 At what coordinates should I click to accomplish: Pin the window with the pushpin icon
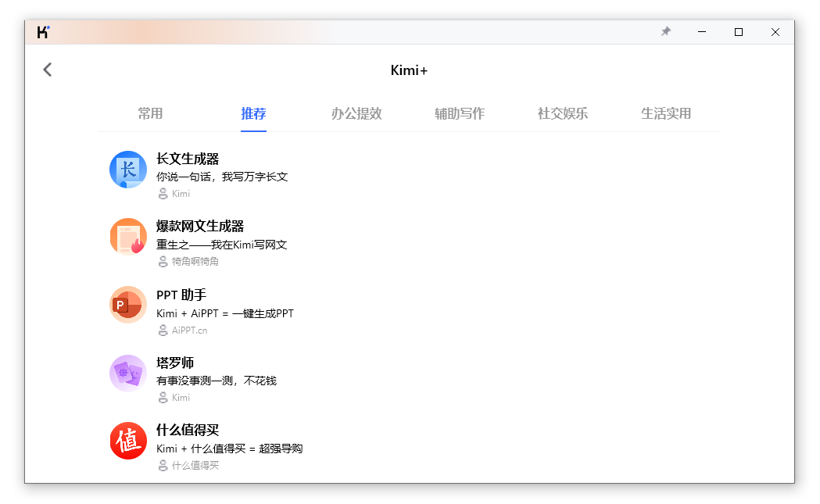tap(666, 32)
